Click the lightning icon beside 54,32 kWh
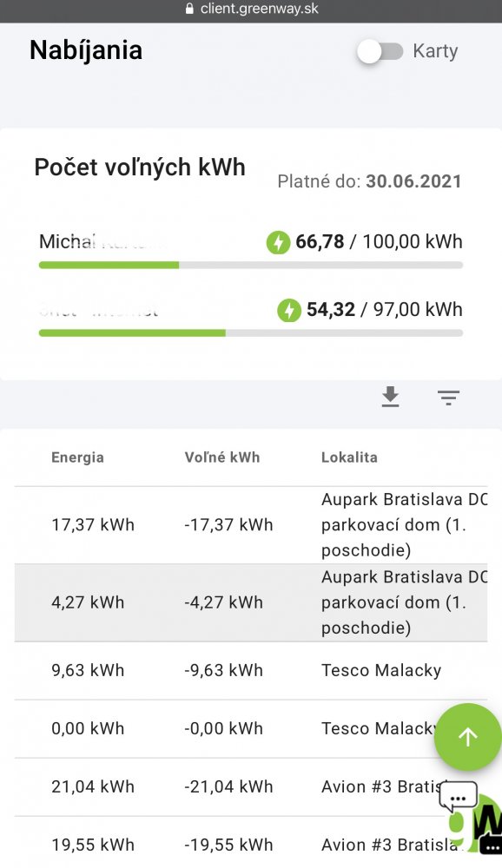Screen dimensions: 502x868 pyautogui.click(x=289, y=310)
